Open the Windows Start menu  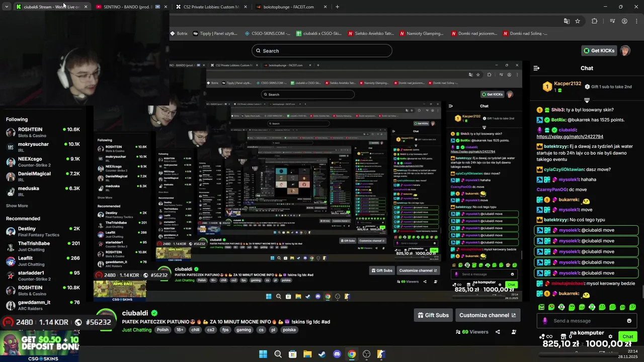click(x=263, y=354)
